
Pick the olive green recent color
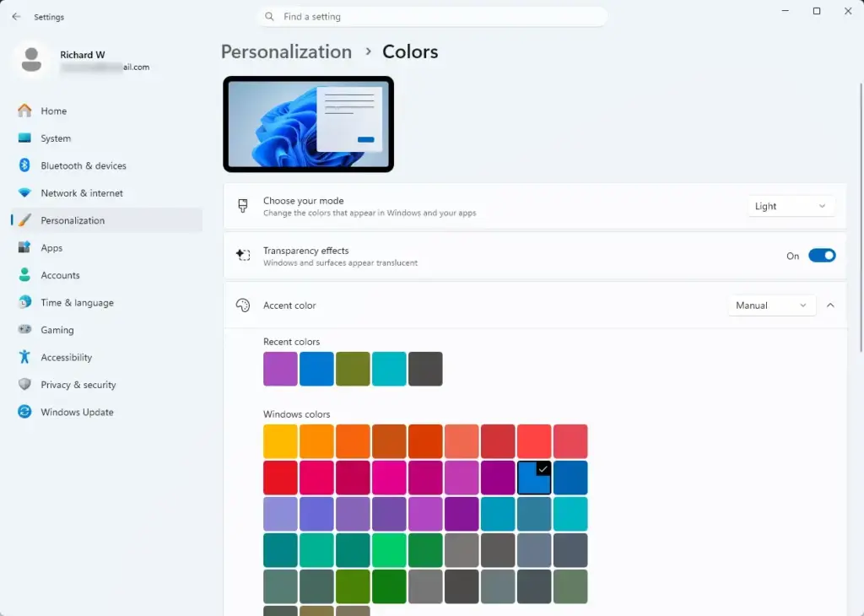pyautogui.click(x=353, y=369)
